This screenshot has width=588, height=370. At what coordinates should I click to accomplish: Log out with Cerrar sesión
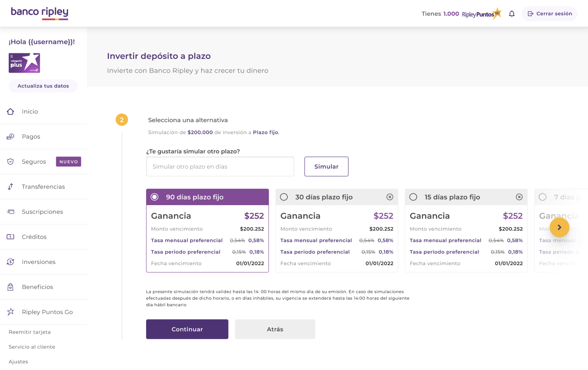pyautogui.click(x=549, y=14)
